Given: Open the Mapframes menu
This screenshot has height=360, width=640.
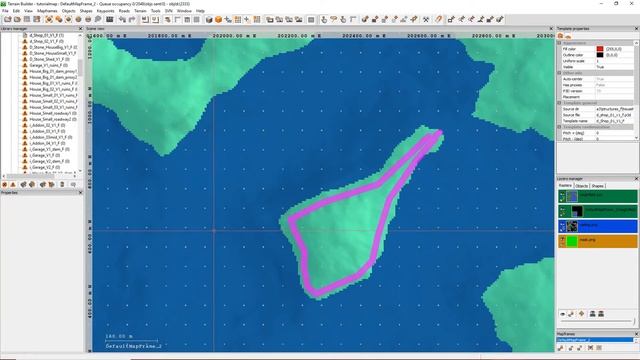Looking at the screenshot, I should point(47,11).
